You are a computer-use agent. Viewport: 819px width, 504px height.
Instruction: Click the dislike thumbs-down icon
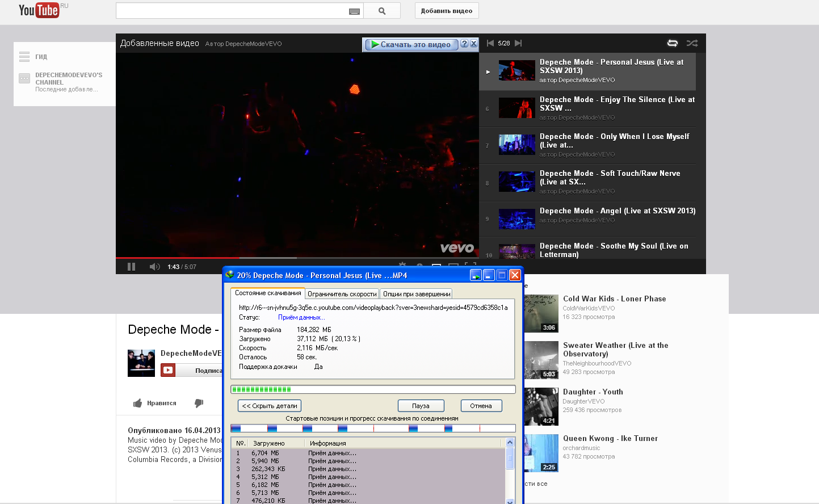[199, 403]
